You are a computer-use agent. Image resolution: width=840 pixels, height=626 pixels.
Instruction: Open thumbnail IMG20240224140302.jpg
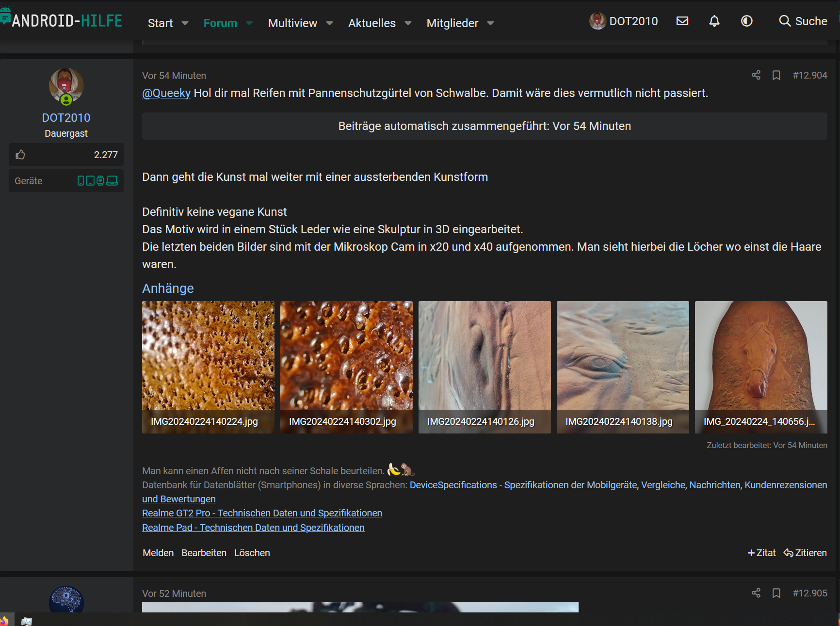click(346, 367)
